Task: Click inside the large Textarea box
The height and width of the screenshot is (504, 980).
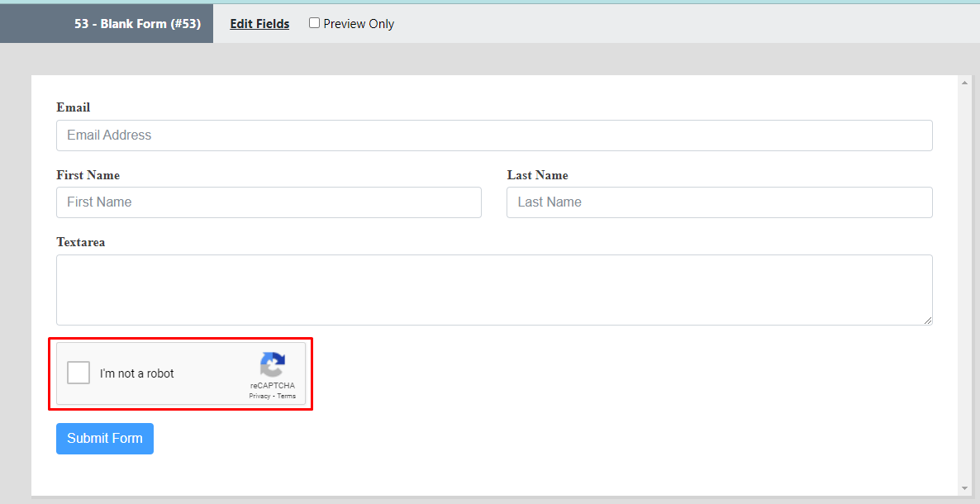Action: pyautogui.click(x=494, y=289)
